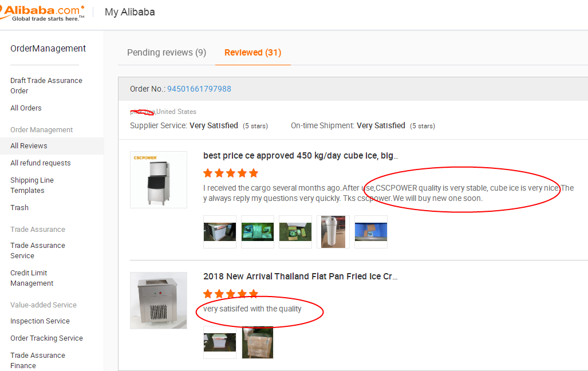Image resolution: width=588 pixels, height=371 pixels.
Task: Open best price cube ice product title
Action: click(x=301, y=156)
